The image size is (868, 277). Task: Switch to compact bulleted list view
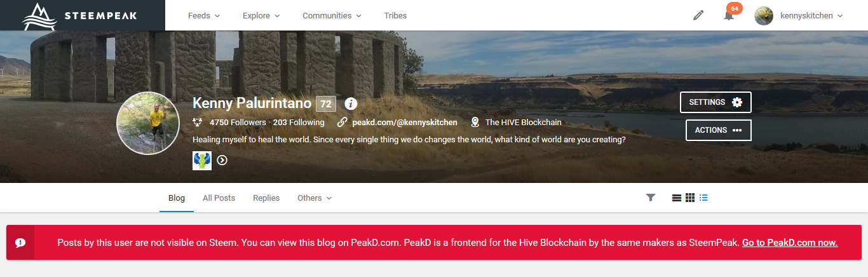pos(703,198)
